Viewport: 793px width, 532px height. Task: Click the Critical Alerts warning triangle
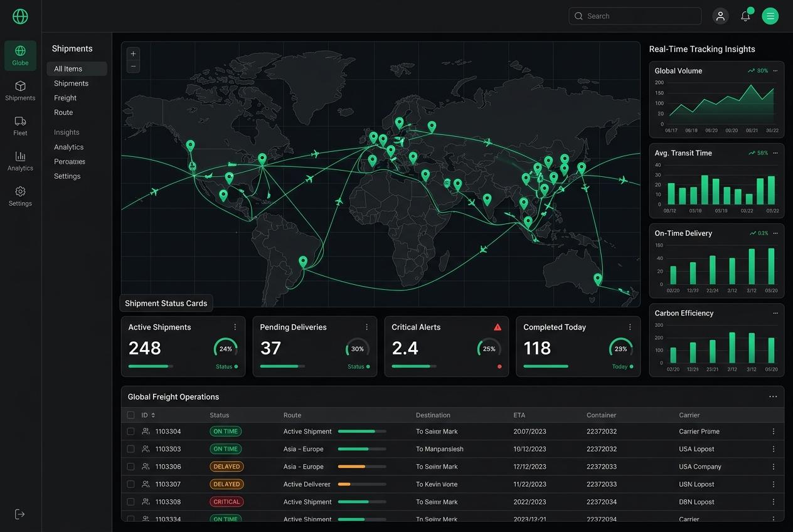[498, 327]
